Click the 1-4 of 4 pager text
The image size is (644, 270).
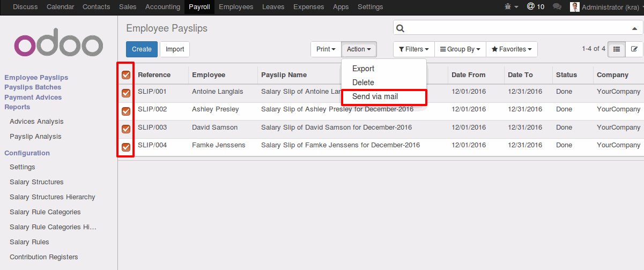[x=594, y=49]
